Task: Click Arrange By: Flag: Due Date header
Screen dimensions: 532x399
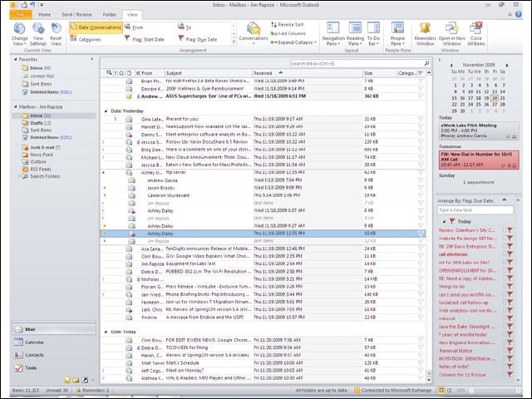Action: 465,201
